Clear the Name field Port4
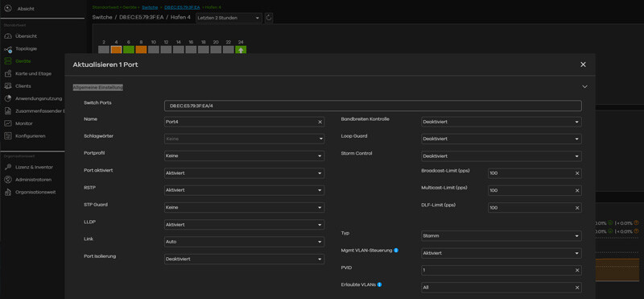 pyautogui.click(x=320, y=122)
